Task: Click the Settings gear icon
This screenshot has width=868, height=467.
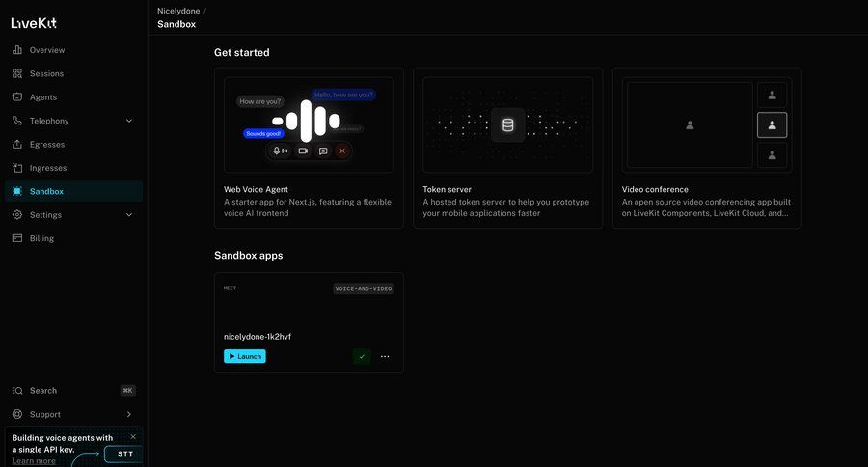Action: [x=17, y=214]
